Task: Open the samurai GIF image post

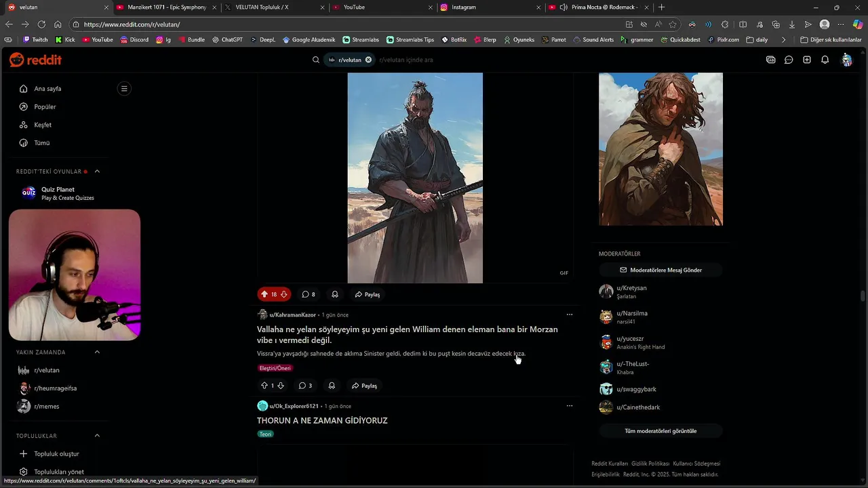Action: coord(415,178)
